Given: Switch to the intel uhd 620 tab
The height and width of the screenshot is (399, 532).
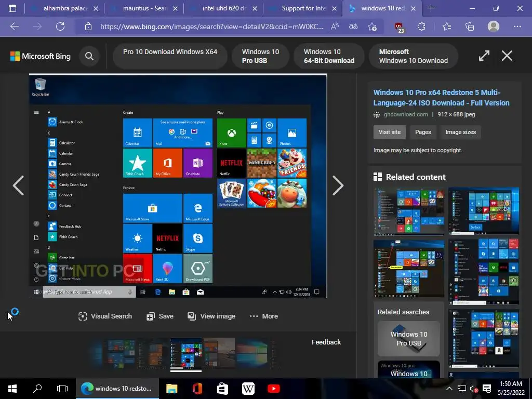Looking at the screenshot, I should pos(223,8).
